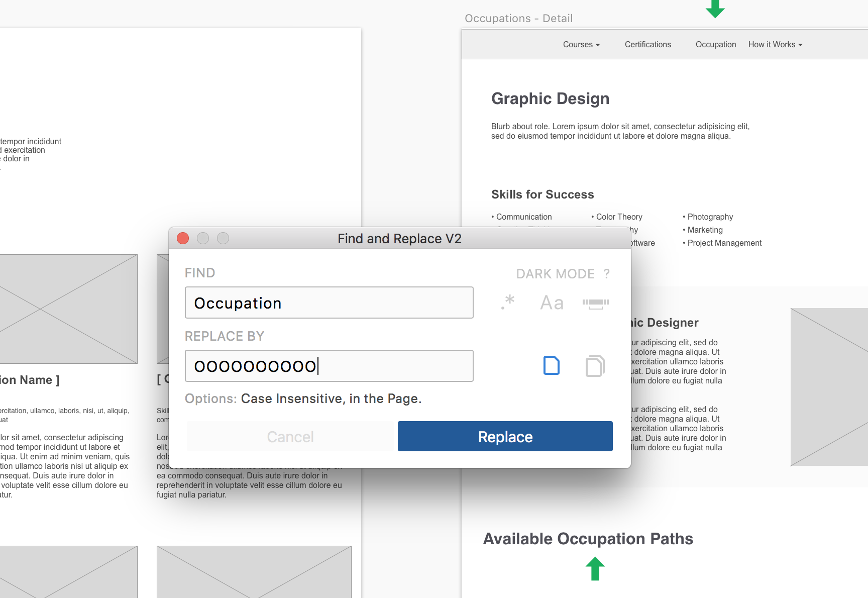Screen dimensions: 868x598
Task: Open Dark Mode help via question mark
Action: point(607,273)
